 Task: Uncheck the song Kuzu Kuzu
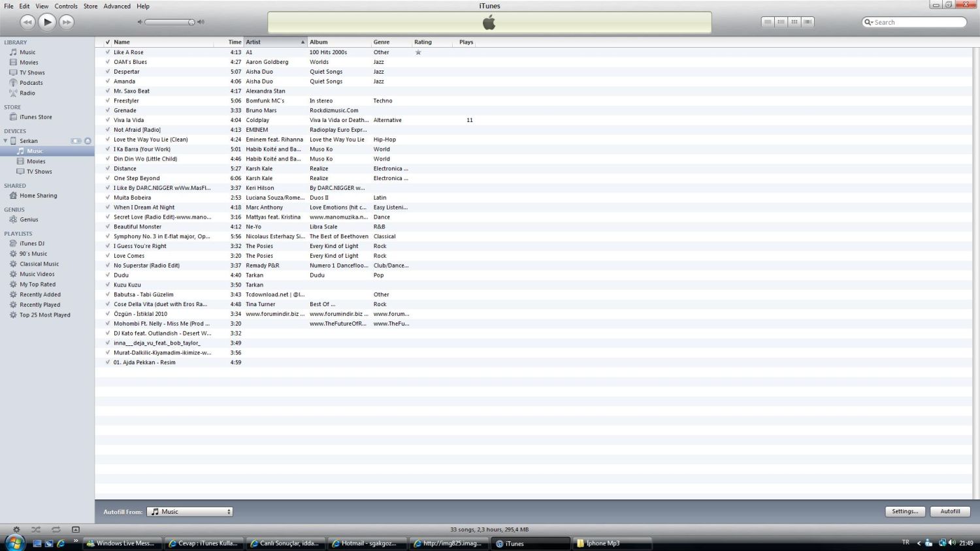pyautogui.click(x=108, y=285)
